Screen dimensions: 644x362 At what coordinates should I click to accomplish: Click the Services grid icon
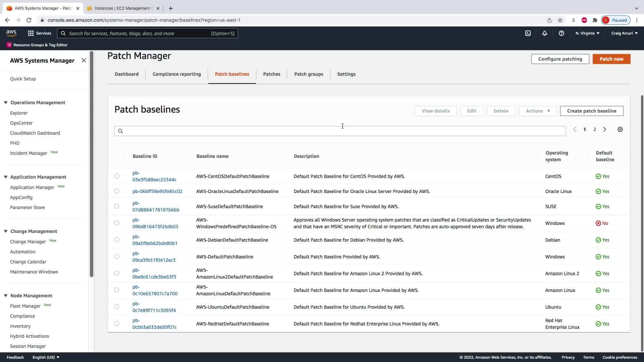click(31, 33)
